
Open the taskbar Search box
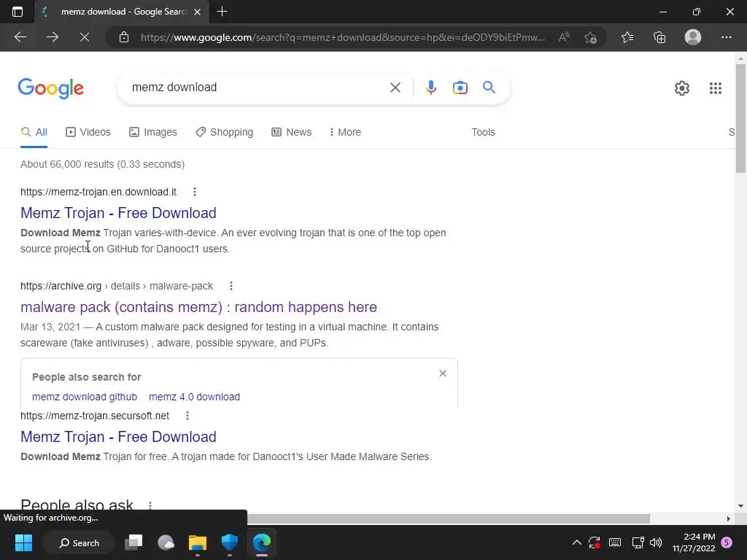79,542
